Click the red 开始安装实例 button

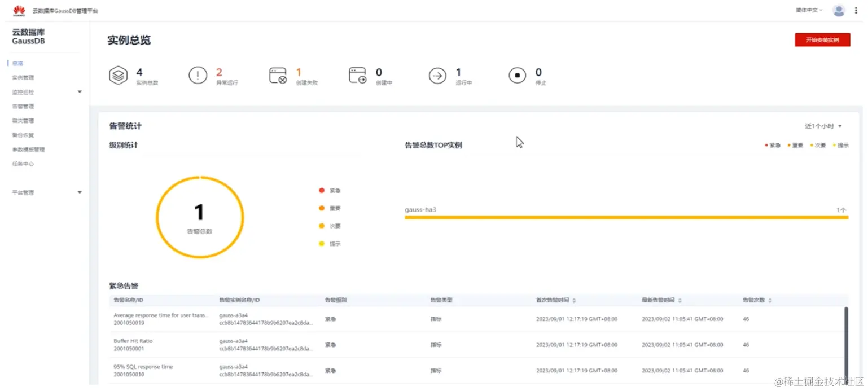coord(822,40)
